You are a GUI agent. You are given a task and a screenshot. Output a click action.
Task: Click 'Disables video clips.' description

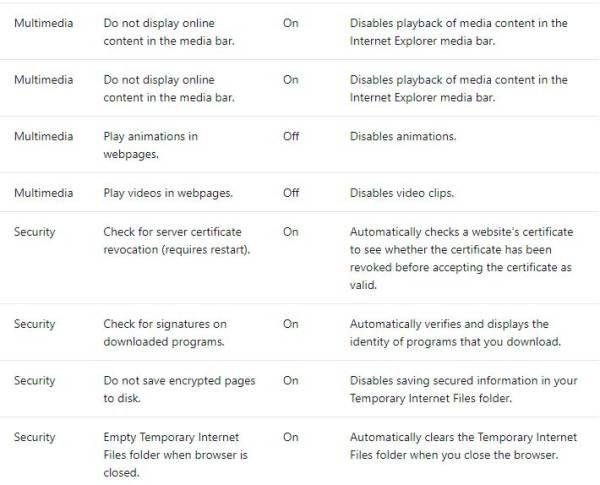tap(402, 193)
